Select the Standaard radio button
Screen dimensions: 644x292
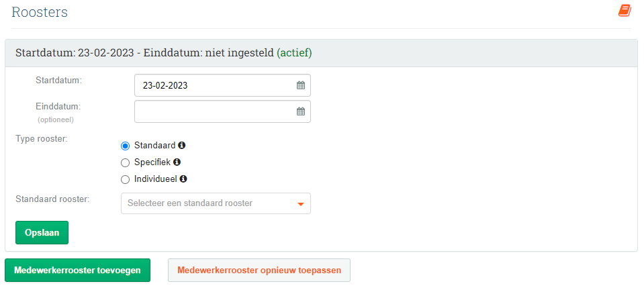(125, 146)
